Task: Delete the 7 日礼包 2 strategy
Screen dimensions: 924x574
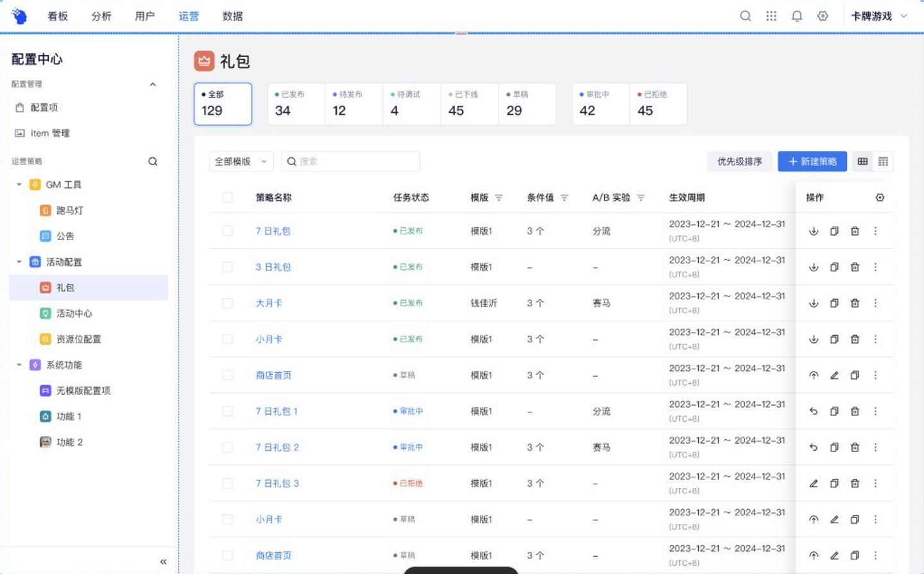Action: 855,448
